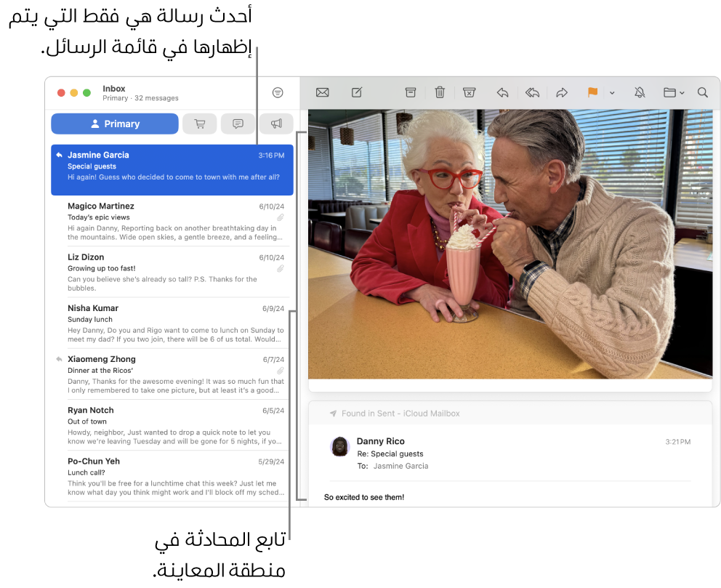Reply to the selected message
721x588 pixels.
coord(502,92)
